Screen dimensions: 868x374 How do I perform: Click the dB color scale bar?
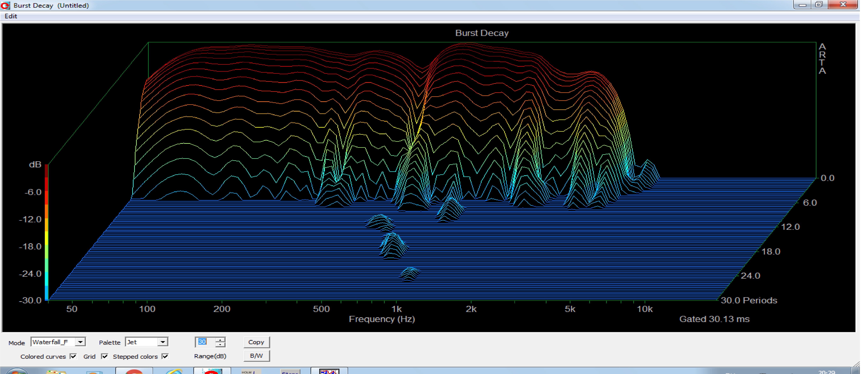[x=46, y=232]
